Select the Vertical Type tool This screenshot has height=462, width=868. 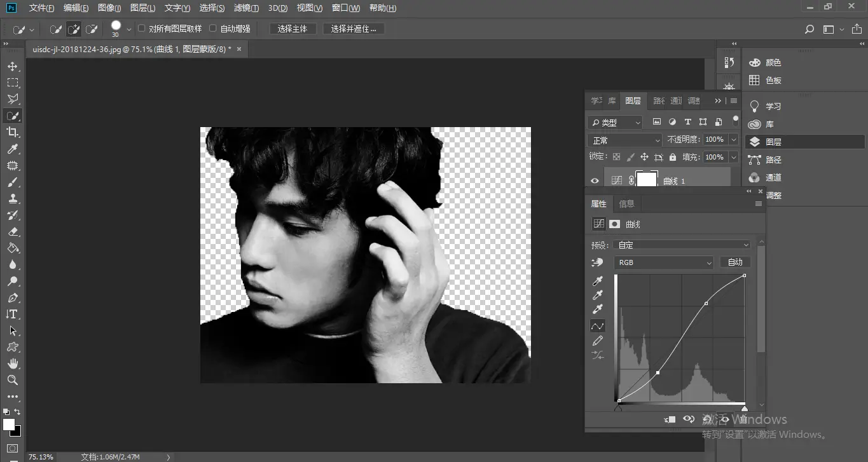(13, 314)
